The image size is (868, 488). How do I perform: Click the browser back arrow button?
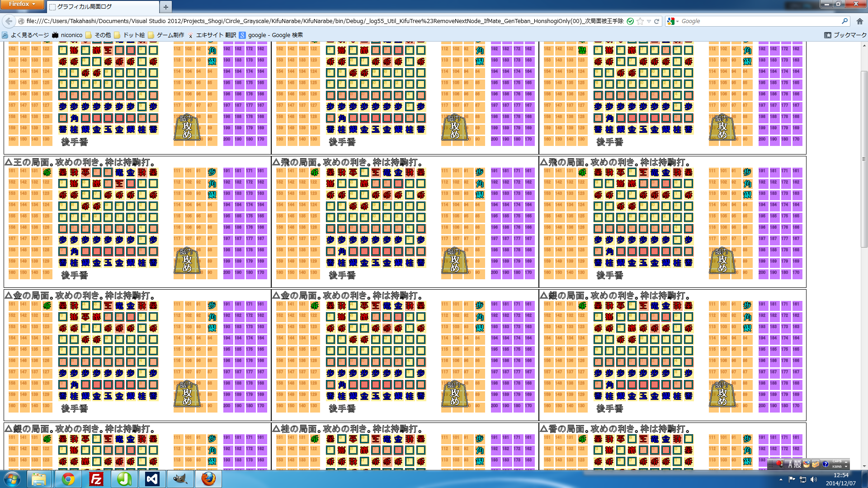(9, 21)
